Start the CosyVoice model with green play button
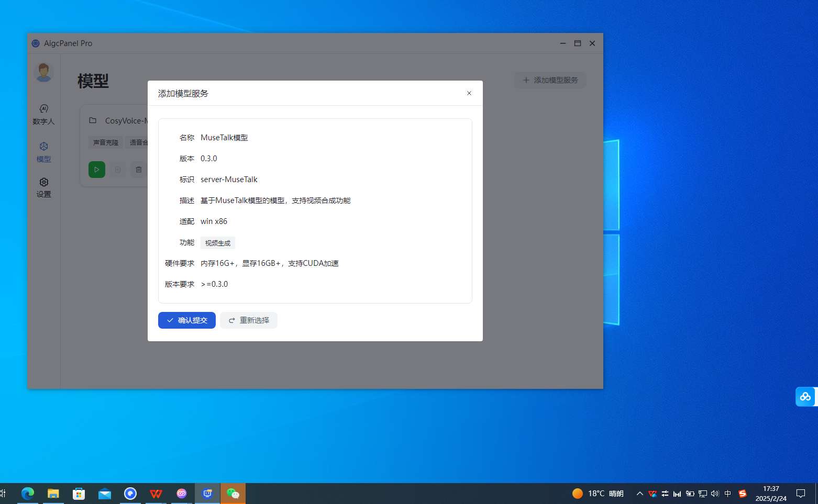 [x=97, y=170]
